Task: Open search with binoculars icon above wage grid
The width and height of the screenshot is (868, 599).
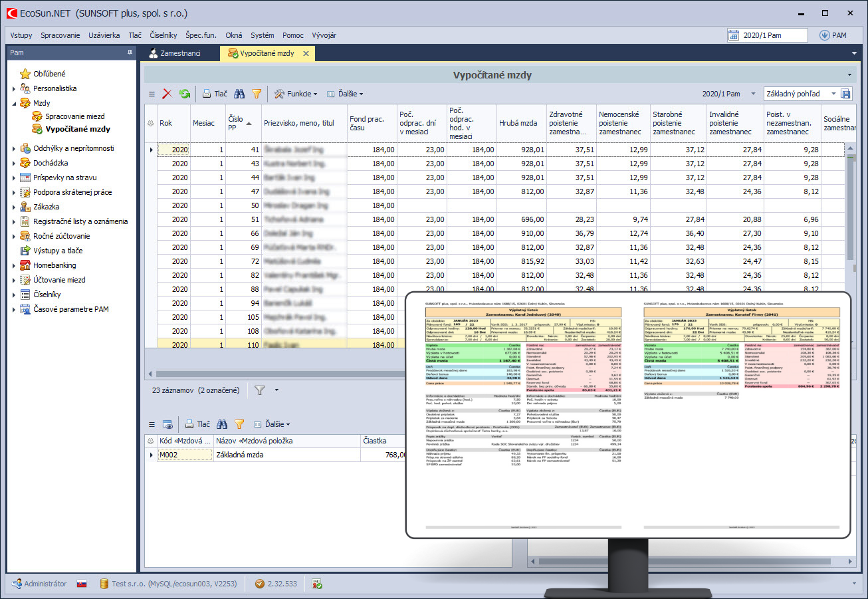Action: pyautogui.click(x=239, y=94)
